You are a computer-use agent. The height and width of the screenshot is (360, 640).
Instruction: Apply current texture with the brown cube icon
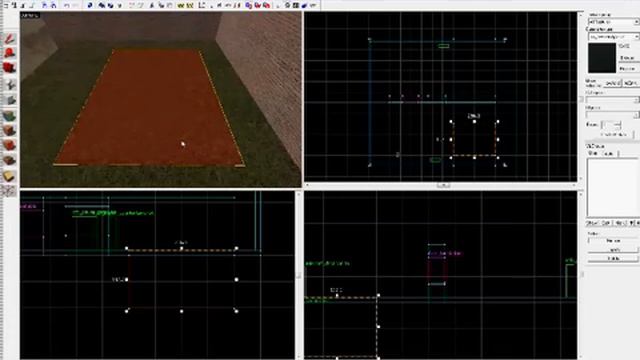coord(9,131)
